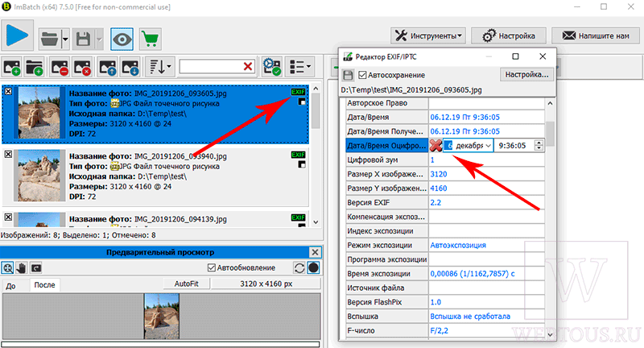Select the hand pan tool in preview

pos(22,268)
